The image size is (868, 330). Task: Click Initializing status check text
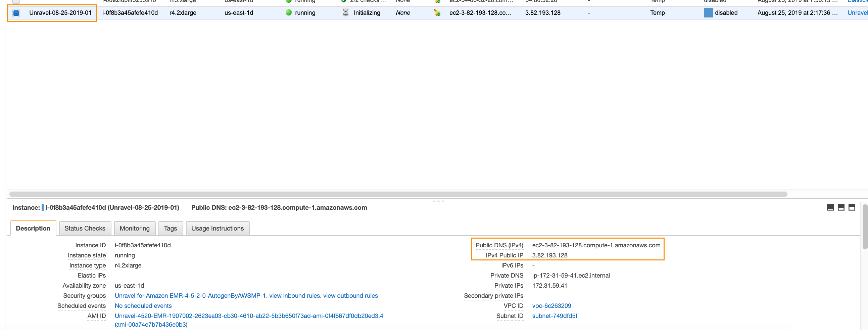tap(367, 13)
